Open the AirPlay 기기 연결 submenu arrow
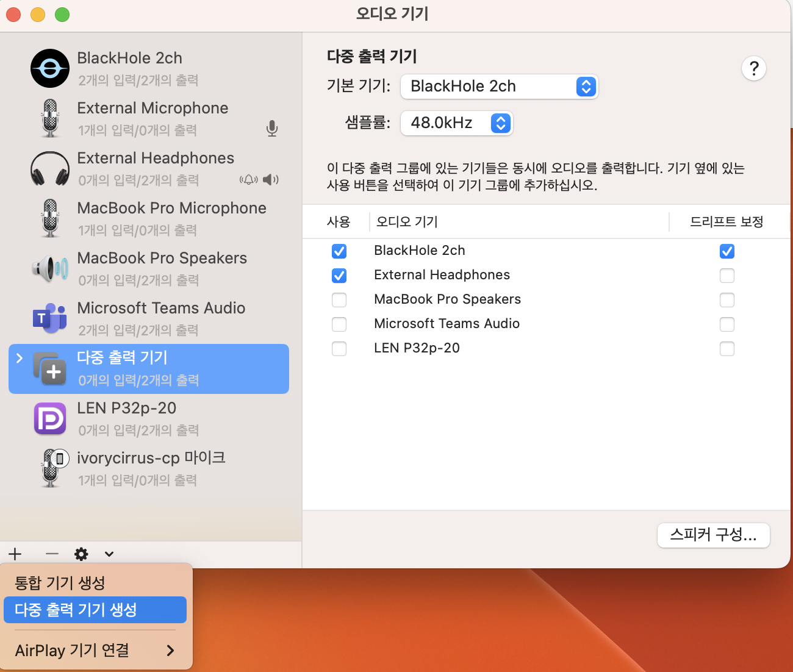Screen dimensions: 793x672 [170, 651]
